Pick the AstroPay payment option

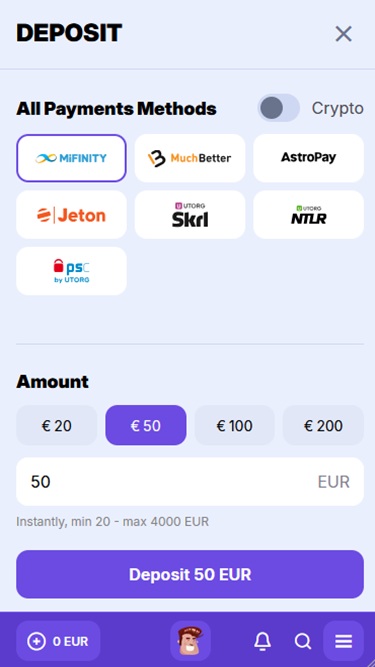[308, 158]
